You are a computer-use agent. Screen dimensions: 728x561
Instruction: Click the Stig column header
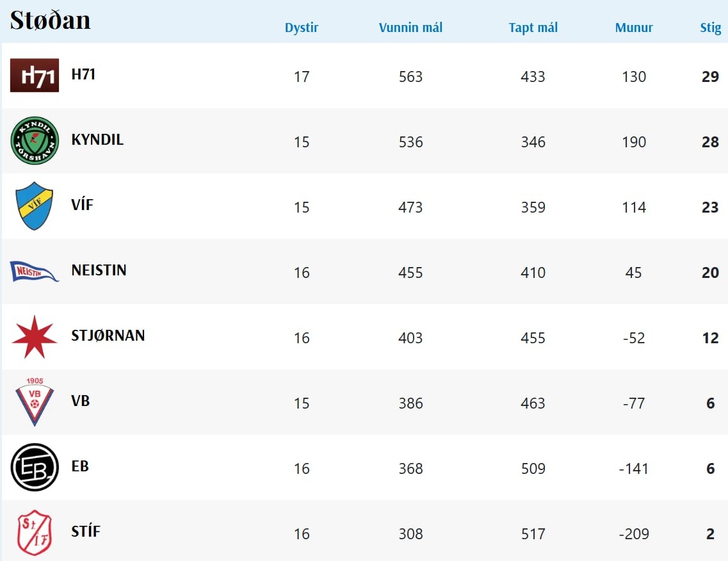tap(710, 28)
